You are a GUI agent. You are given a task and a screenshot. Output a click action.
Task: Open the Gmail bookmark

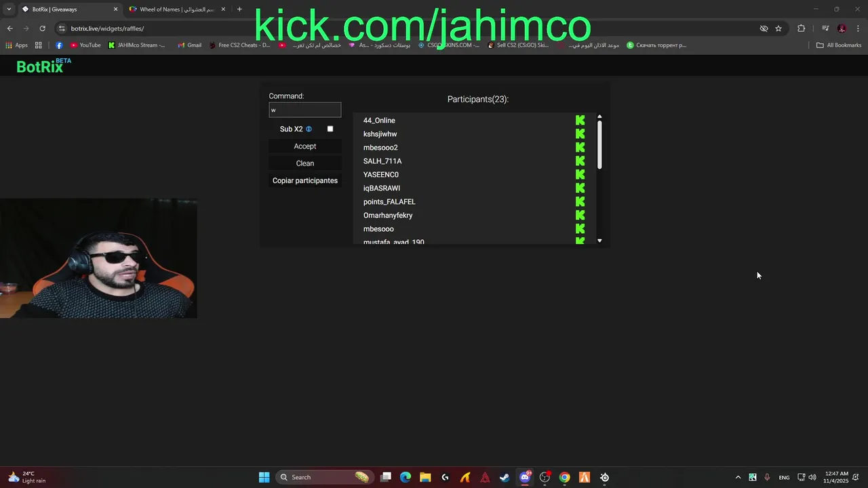[x=189, y=45]
